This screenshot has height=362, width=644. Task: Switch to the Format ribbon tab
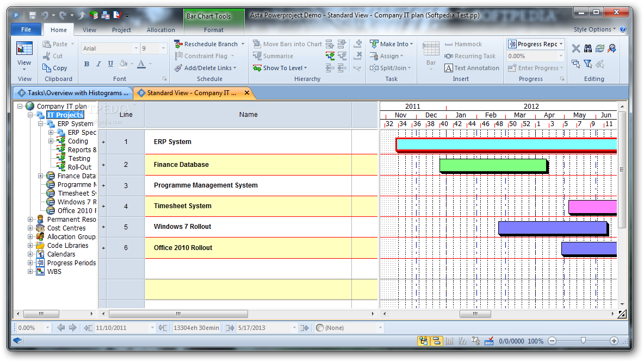click(214, 29)
